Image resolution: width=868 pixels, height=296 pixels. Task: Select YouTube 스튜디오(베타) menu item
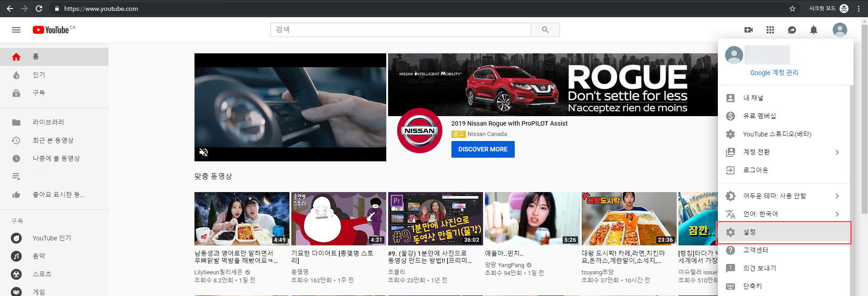(x=783, y=134)
